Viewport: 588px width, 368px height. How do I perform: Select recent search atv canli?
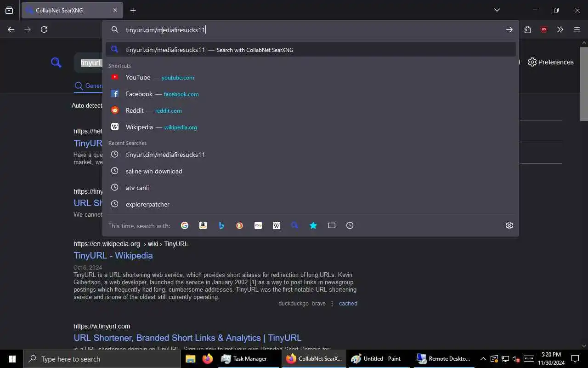pyautogui.click(x=311, y=188)
